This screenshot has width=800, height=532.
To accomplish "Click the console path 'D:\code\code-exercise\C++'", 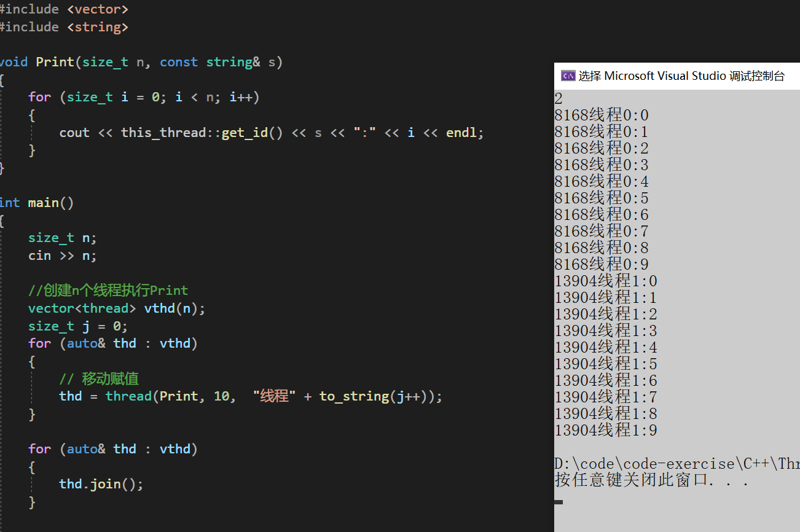I will (662, 464).
